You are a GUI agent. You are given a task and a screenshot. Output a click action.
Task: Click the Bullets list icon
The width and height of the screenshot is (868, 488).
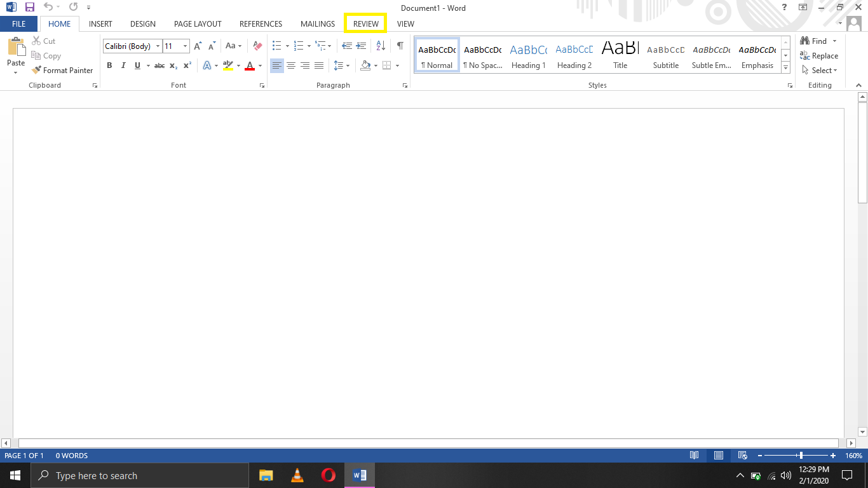tap(276, 46)
